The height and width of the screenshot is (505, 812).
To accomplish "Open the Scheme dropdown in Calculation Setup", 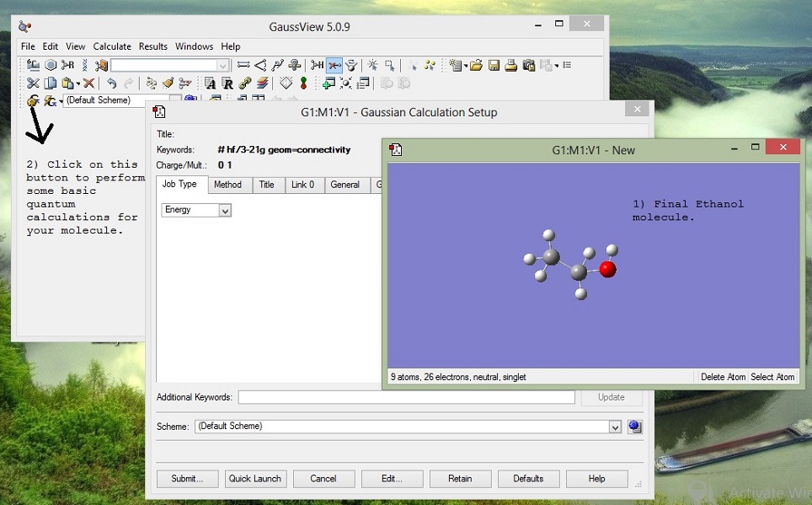I will pos(615,427).
